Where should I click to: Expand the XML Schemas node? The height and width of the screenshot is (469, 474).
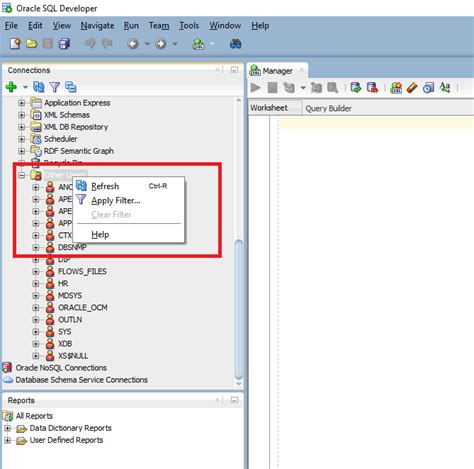[x=22, y=115]
